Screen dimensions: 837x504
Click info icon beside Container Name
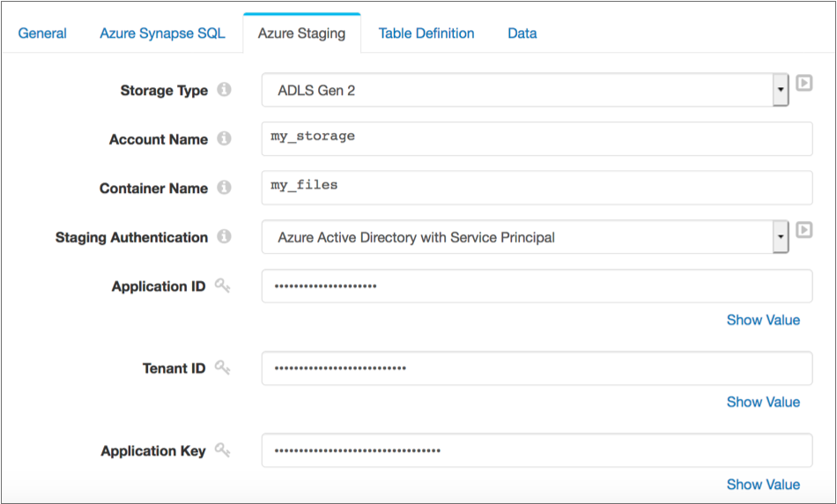tap(224, 188)
